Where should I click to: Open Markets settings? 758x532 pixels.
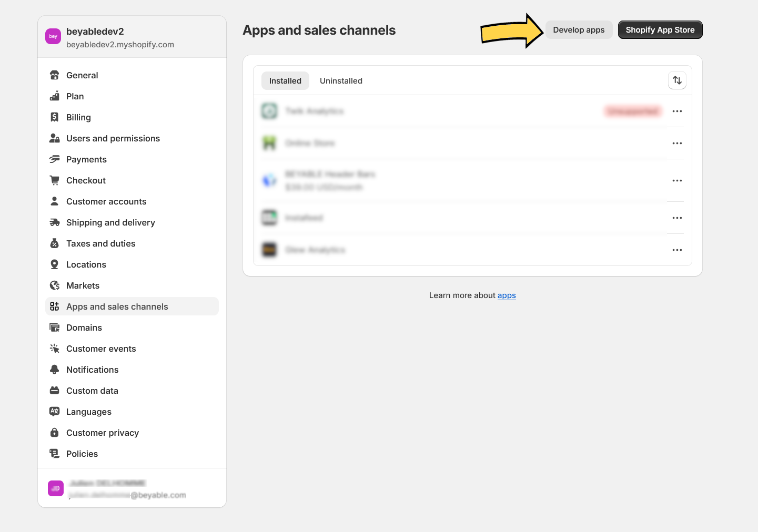[132, 285]
